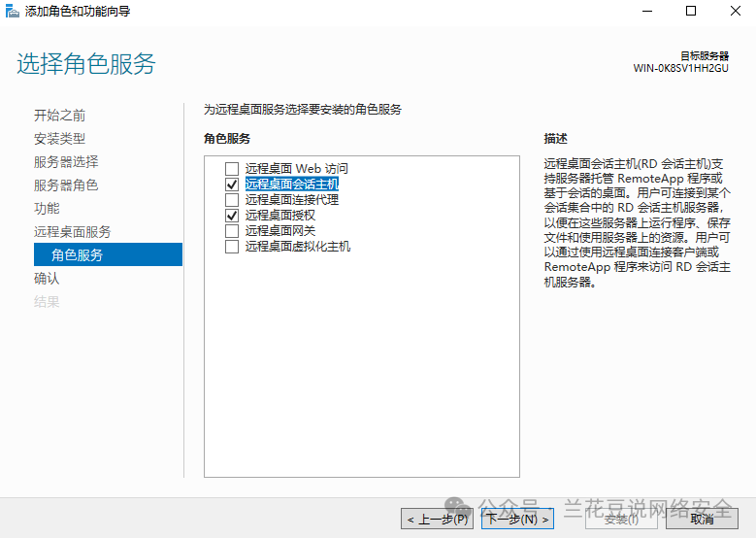Screen dimensions: 756x538
Task: Uncheck the 远程桌面授权 checkbox
Action: click(x=231, y=216)
